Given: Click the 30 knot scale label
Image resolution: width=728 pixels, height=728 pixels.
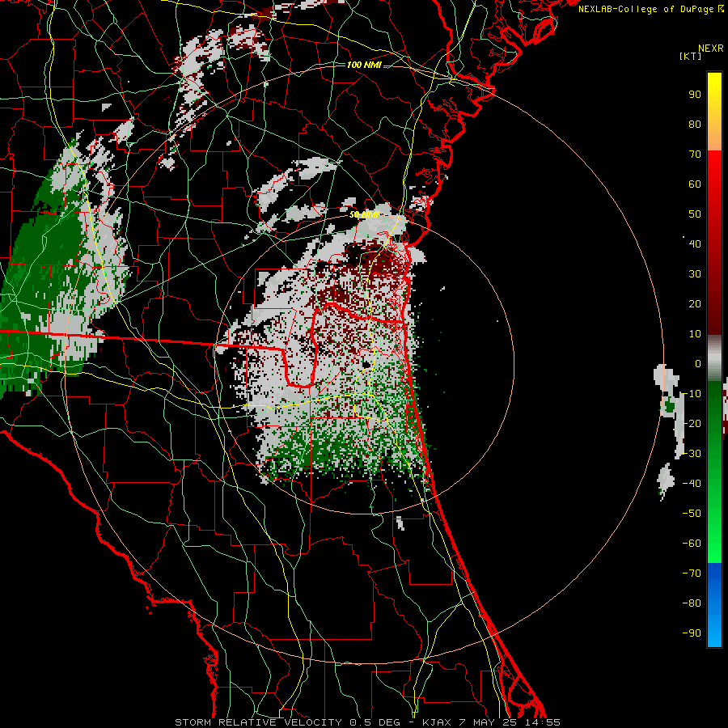Looking at the screenshot, I should pos(695,274).
